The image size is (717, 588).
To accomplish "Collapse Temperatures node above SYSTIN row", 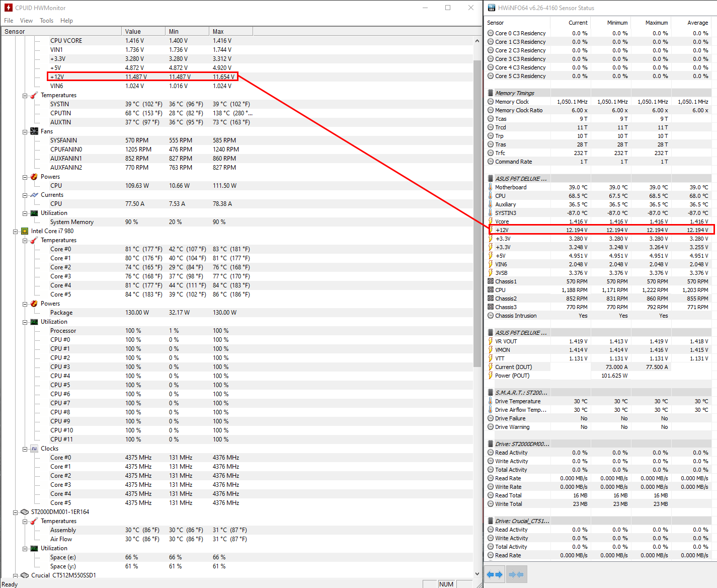I will click(x=25, y=96).
